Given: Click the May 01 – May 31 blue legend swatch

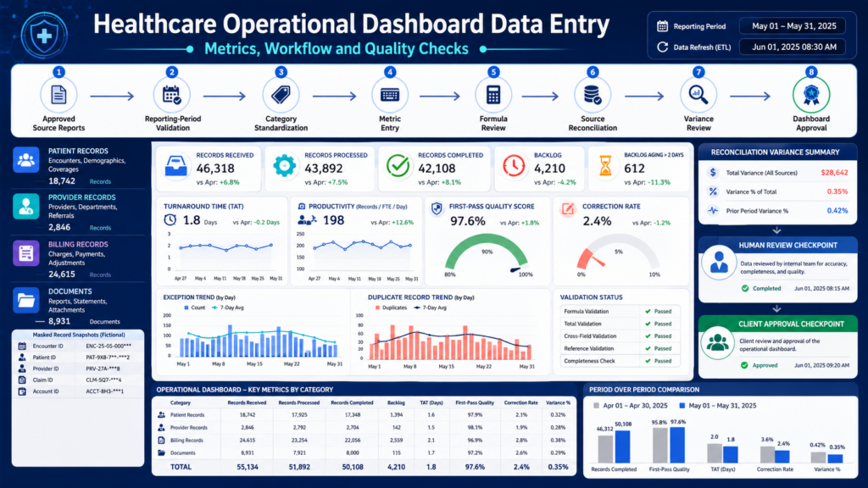Looking at the screenshot, I should coord(682,406).
